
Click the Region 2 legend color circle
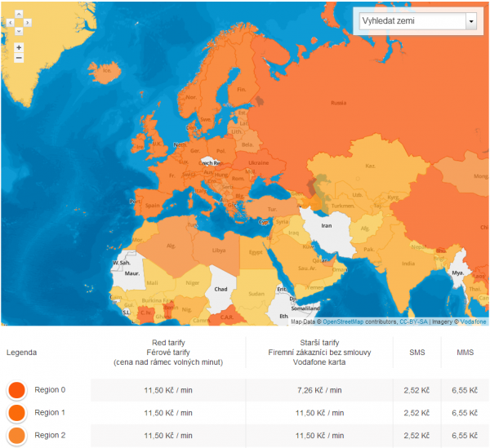point(16,436)
